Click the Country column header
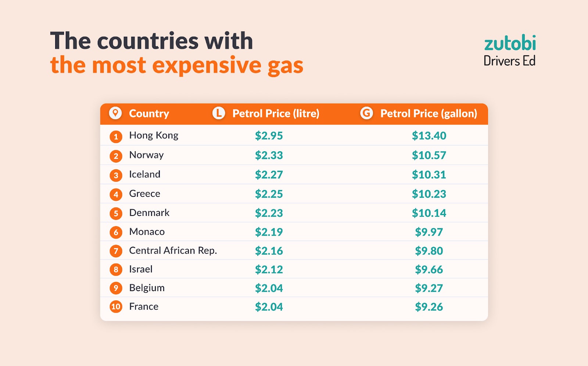 point(149,113)
